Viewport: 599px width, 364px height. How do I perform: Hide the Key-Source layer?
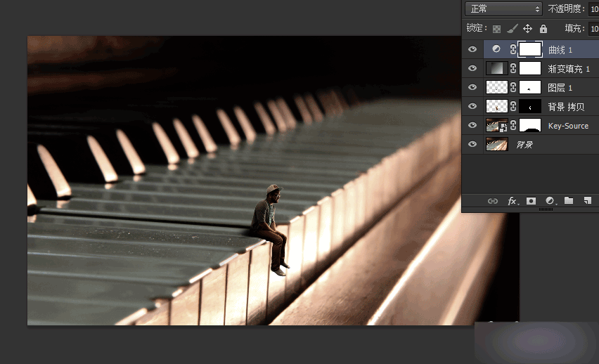[x=472, y=125]
